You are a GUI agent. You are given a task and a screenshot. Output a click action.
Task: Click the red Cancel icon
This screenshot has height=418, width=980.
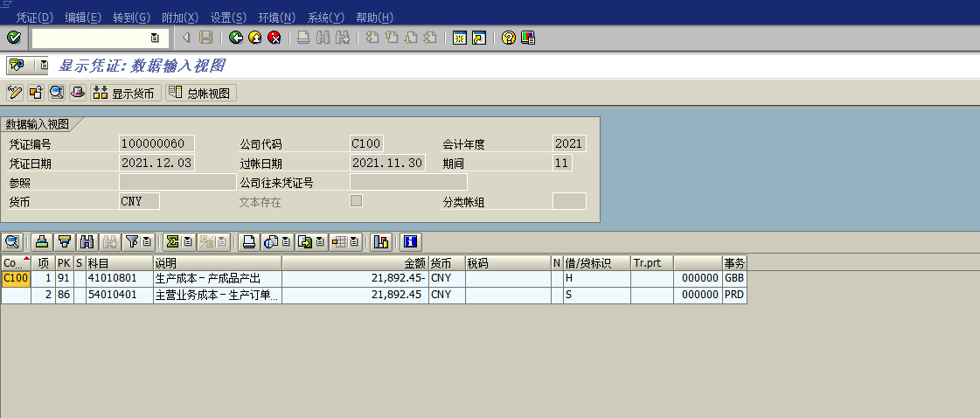pos(275,38)
